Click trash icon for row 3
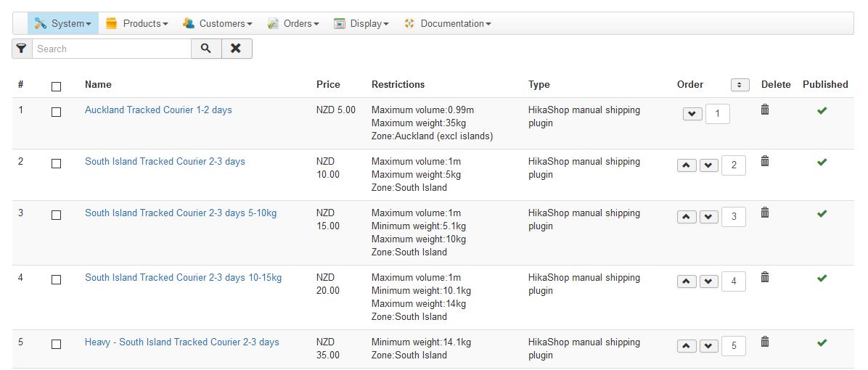This screenshot has width=868, height=370. pos(764,213)
